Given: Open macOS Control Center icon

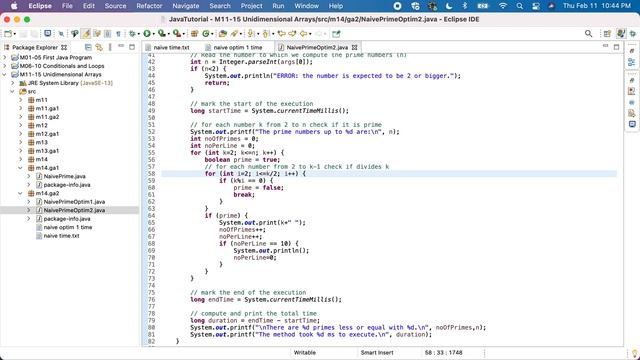Looking at the screenshot, I should tap(536, 6).
